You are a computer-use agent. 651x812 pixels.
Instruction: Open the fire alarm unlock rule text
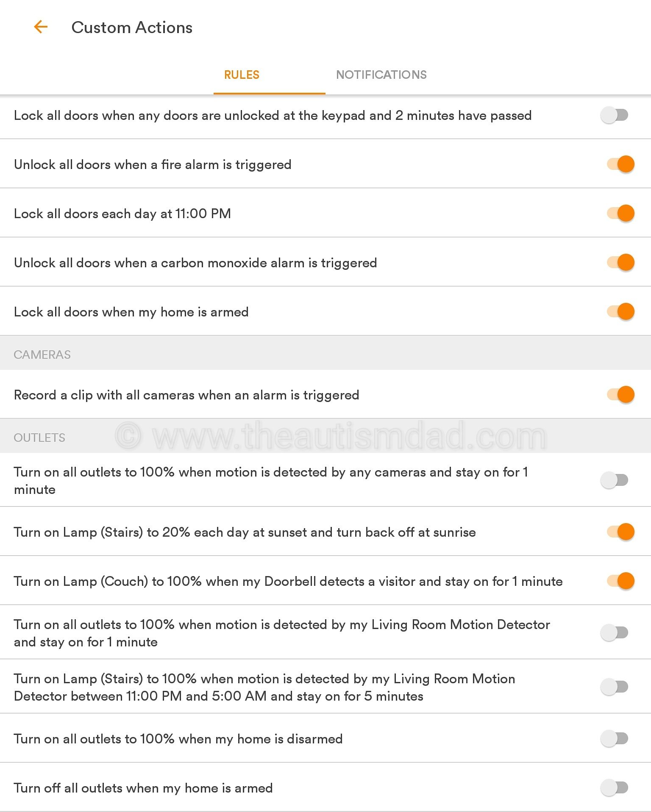click(x=153, y=164)
